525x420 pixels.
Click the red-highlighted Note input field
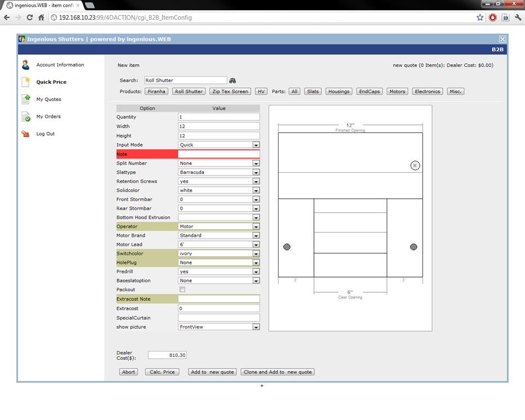(219, 154)
